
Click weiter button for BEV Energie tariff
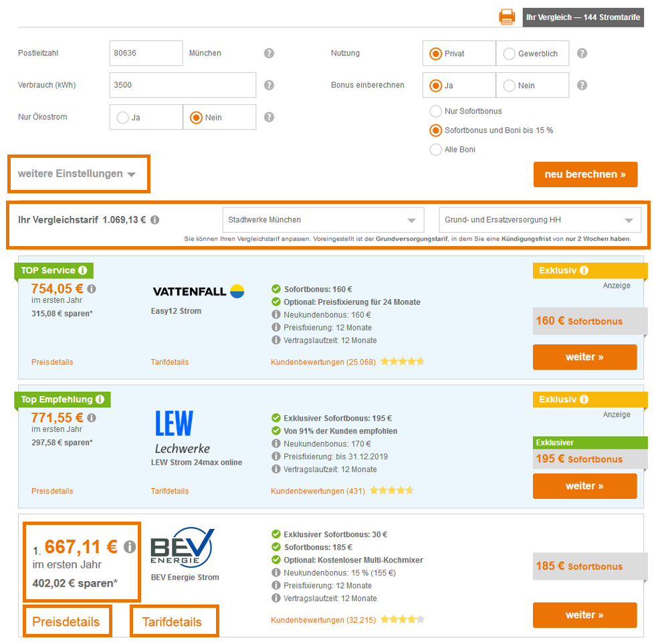[584, 615]
